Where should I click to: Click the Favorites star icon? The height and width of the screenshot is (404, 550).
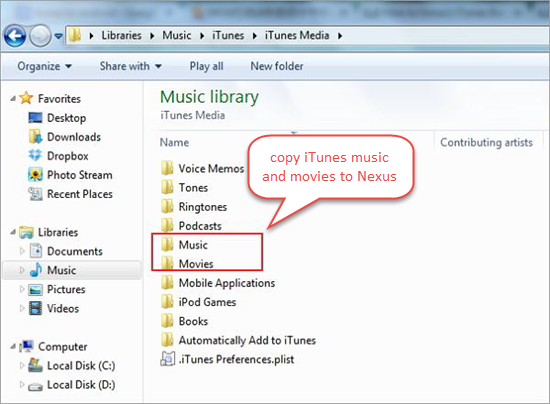[x=26, y=98]
